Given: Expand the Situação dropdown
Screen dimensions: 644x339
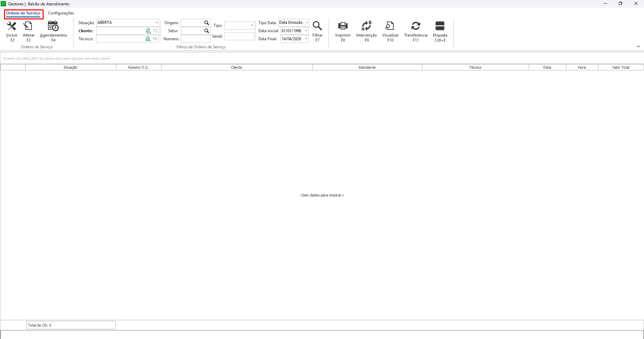Looking at the screenshot, I should tap(156, 23).
